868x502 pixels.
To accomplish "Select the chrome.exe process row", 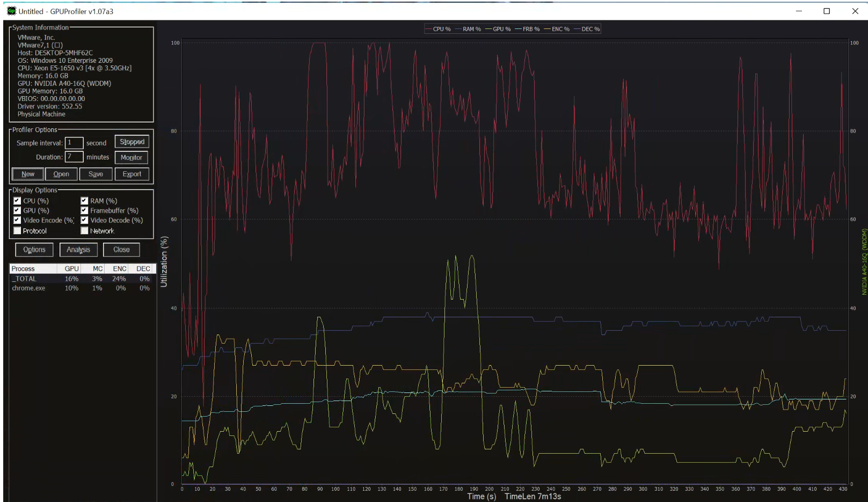I will [x=30, y=288].
